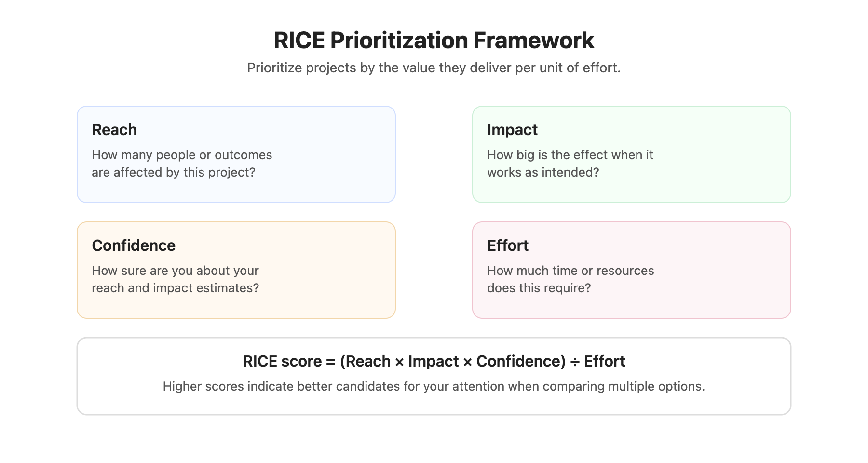Click the equals sign in the RICE formula
868x463 pixels.
coord(330,362)
